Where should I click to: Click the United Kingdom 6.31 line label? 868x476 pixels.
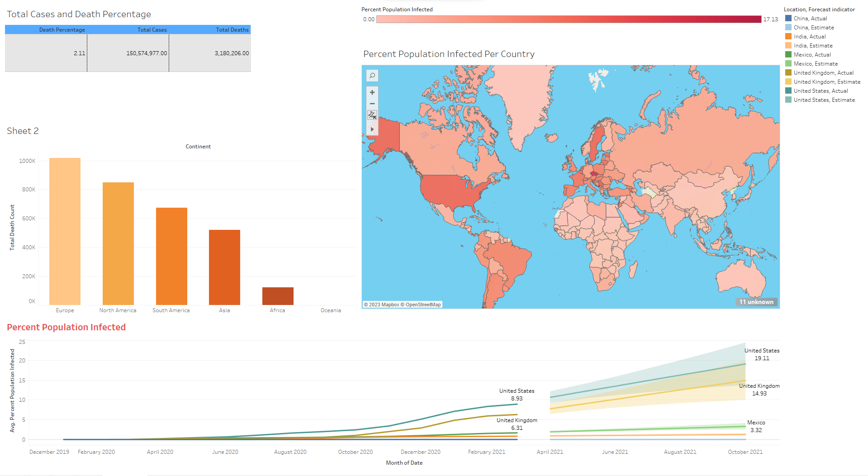pyautogui.click(x=517, y=424)
